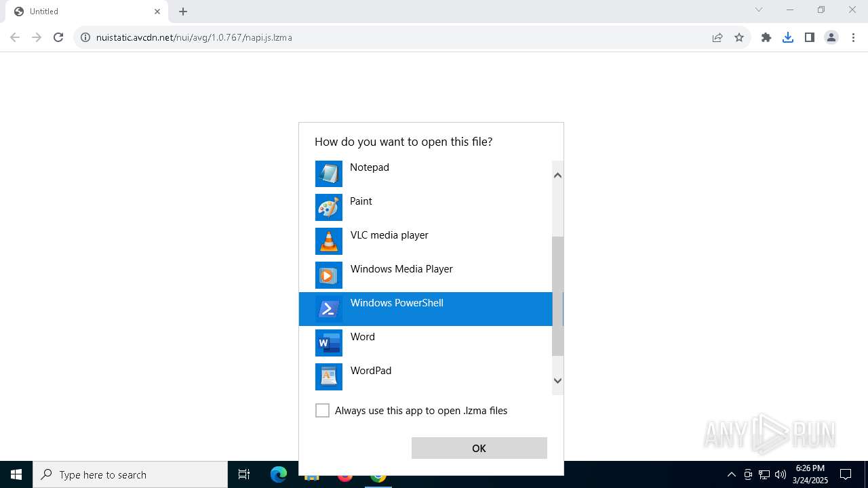This screenshot has height=488, width=868.
Task: Select WordPad to open file
Action: [x=425, y=377]
